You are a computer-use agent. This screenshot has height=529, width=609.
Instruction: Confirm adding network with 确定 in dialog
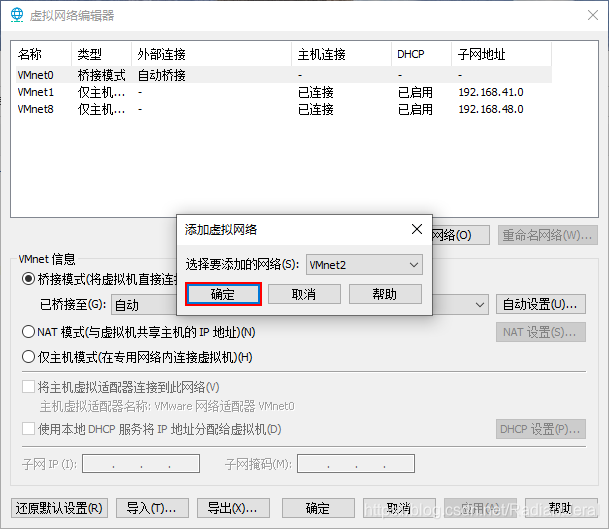[223, 294]
